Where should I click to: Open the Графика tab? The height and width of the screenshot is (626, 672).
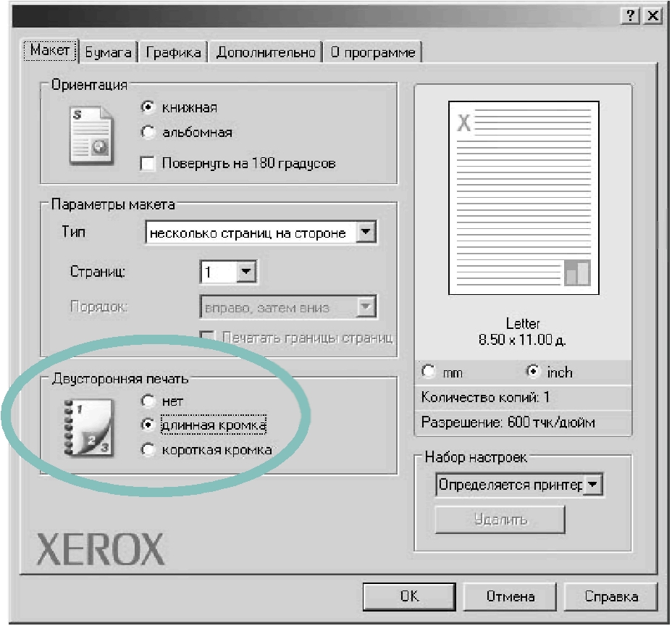coord(173,52)
